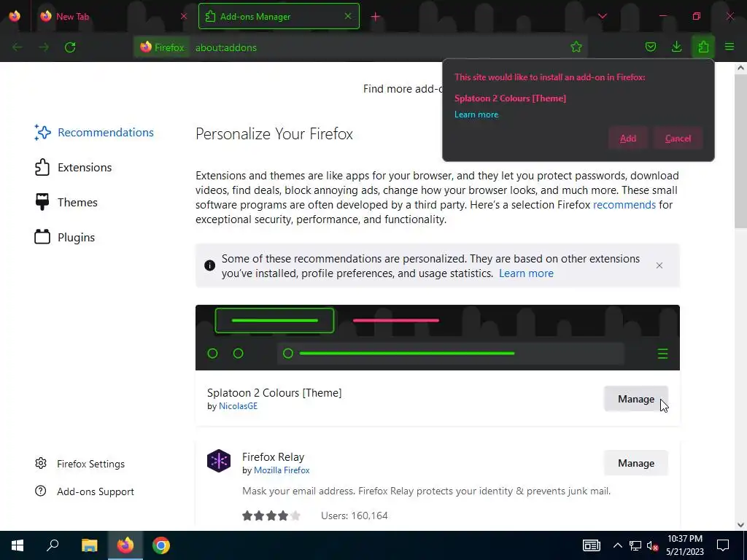The image size is (747, 560).
Task: Expand the list all tabs chevron
Action: pyautogui.click(x=602, y=16)
